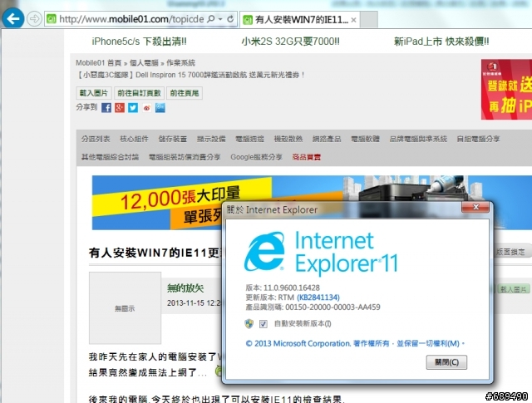Click the red lottery ad banner at right
532x403 pixels.
[x=506, y=89]
